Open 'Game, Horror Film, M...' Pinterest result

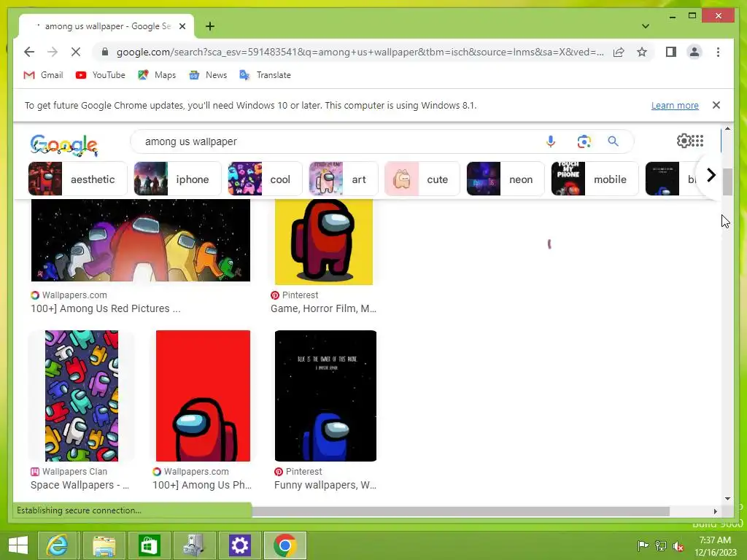click(x=323, y=308)
